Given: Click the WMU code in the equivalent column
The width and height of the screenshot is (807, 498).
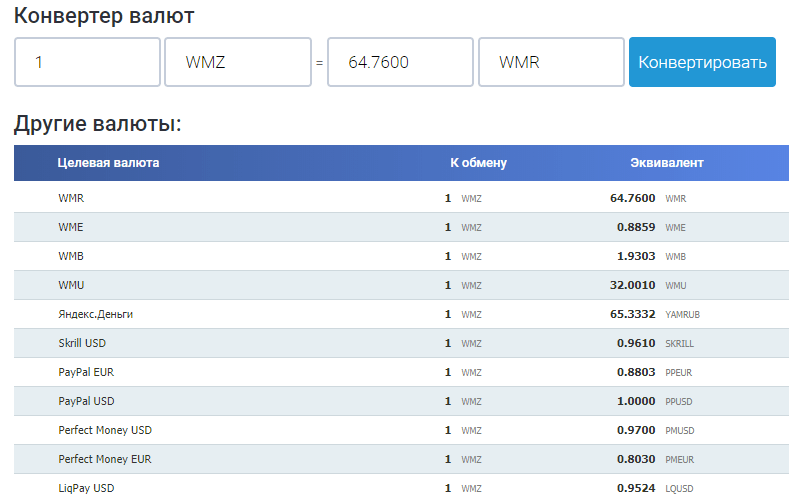Looking at the screenshot, I should pyautogui.click(x=676, y=286).
